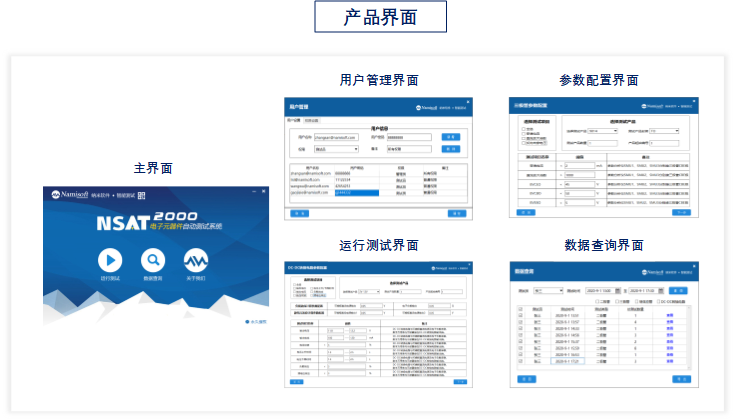
Task: Click the start date-time field in data query
Action: [x=603, y=291]
